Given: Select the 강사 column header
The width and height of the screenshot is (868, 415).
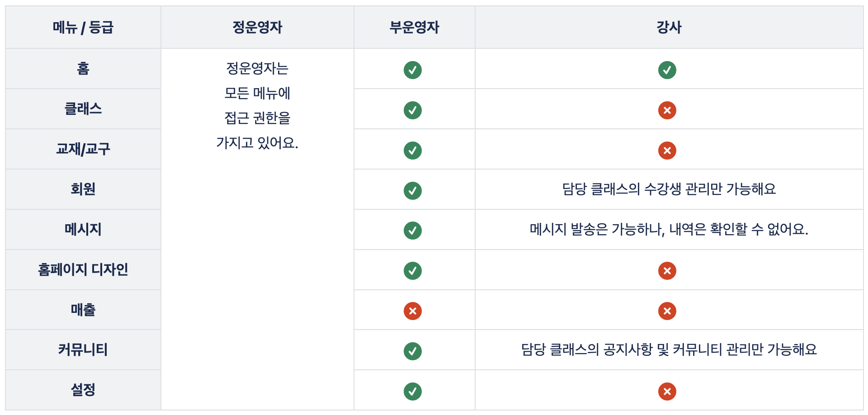Looking at the screenshot, I should click(669, 27).
